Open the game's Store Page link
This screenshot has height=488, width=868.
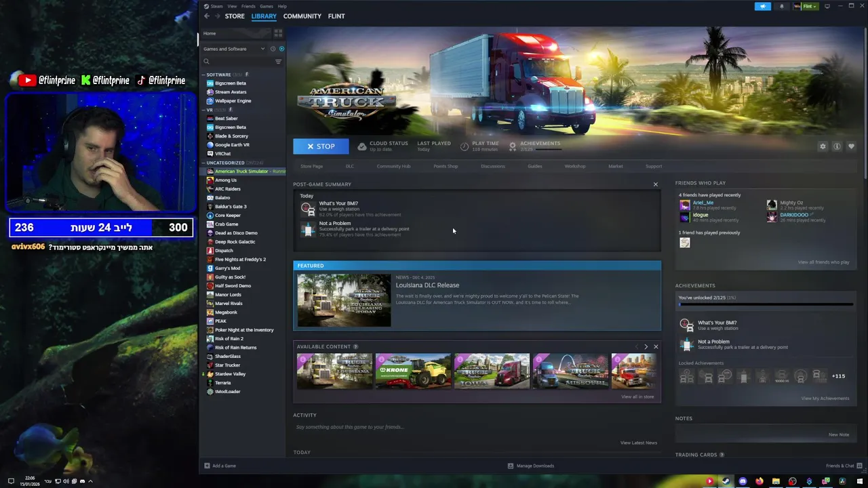click(312, 166)
